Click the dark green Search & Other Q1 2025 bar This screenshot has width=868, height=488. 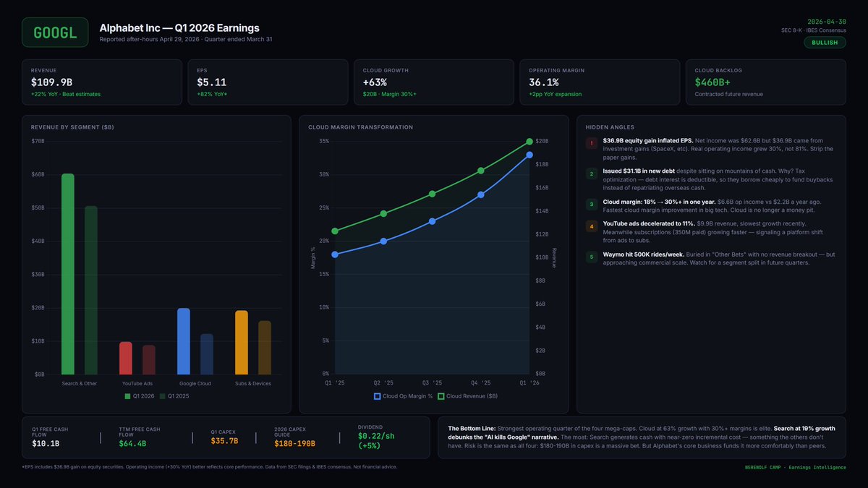click(x=91, y=290)
